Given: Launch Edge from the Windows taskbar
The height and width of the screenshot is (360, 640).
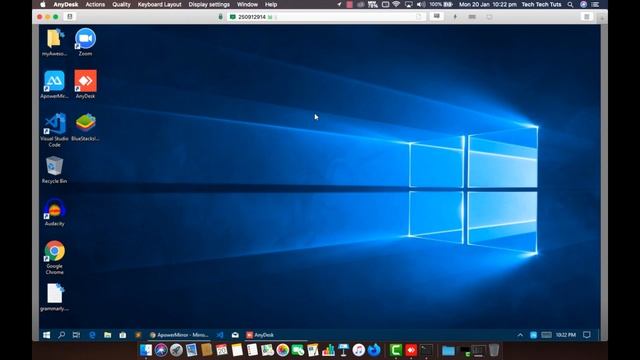Looking at the screenshot, I should tap(92, 335).
